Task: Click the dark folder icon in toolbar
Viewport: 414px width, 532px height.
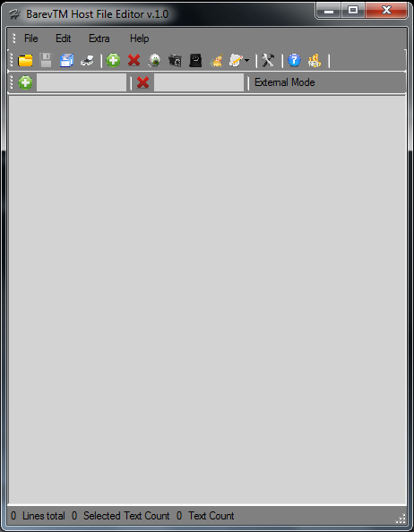Action: [x=175, y=61]
